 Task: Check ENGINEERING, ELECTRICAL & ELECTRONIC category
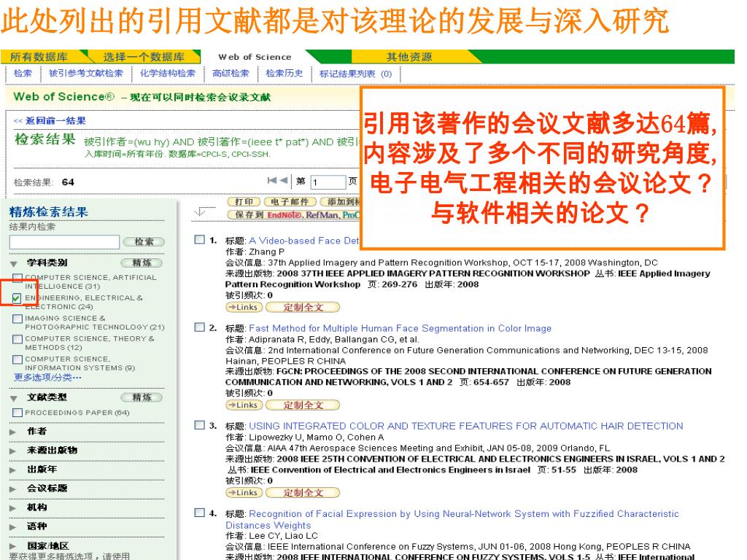tap(17, 298)
